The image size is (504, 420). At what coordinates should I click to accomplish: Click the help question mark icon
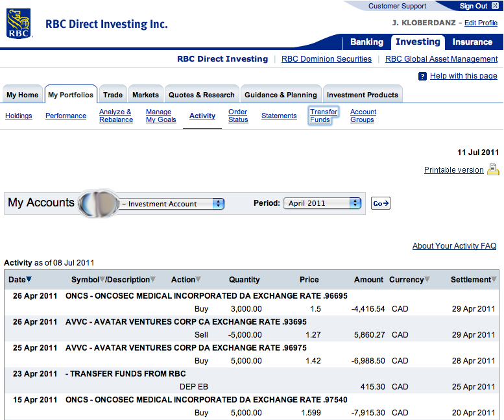[422, 76]
